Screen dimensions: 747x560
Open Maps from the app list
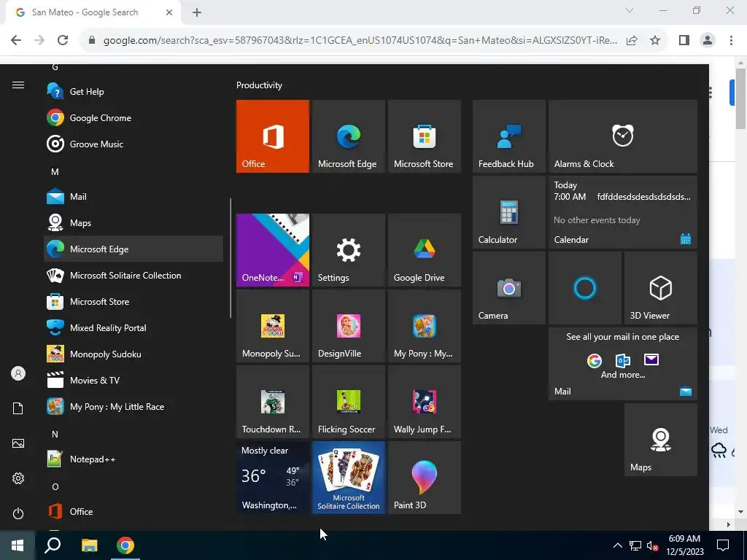point(133,222)
